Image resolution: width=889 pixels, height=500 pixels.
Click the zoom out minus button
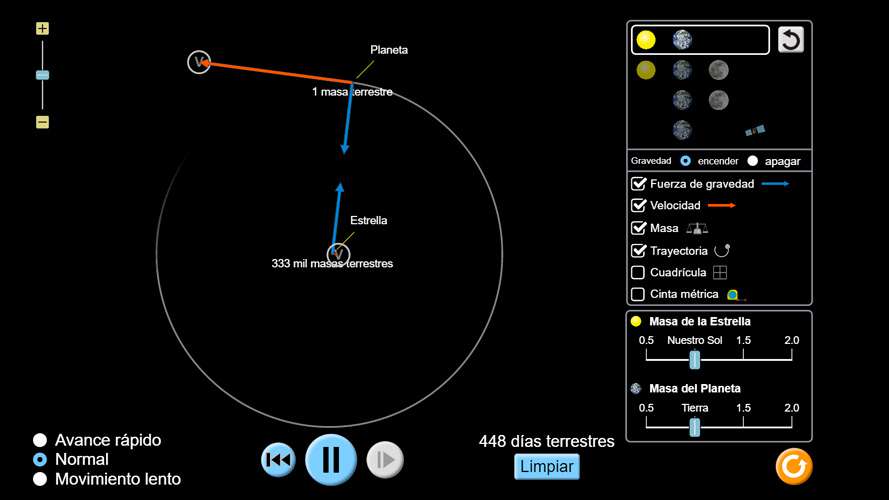pos(42,122)
